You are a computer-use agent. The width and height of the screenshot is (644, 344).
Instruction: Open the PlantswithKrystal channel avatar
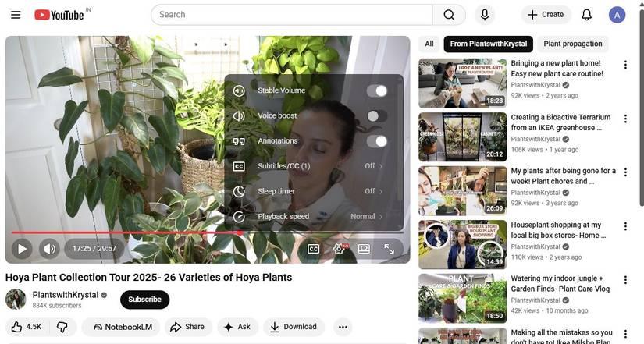(x=16, y=300)
